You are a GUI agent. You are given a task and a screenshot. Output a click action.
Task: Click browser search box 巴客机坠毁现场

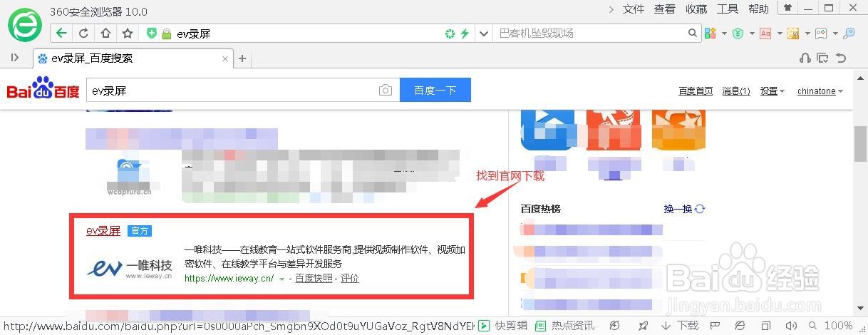coord(591,33)
